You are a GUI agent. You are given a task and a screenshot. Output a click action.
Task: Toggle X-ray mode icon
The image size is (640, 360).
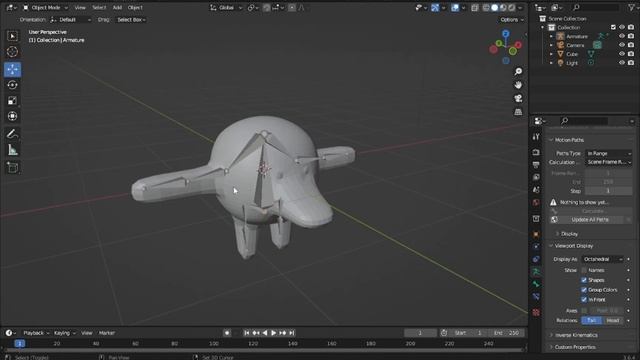474,7
